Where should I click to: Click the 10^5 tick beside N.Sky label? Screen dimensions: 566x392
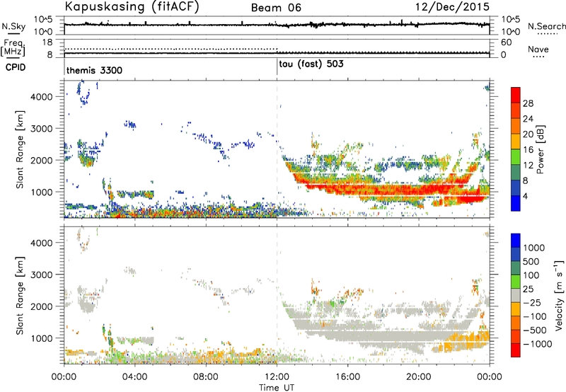coord(43,20)
